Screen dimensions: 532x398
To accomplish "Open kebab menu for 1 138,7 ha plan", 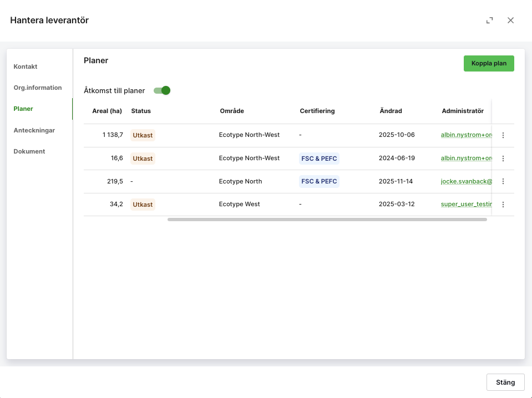I will click(x=503, y=135).
